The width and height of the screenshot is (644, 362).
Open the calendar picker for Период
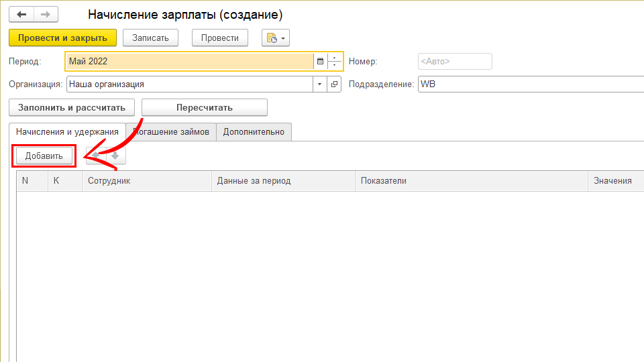320,61
